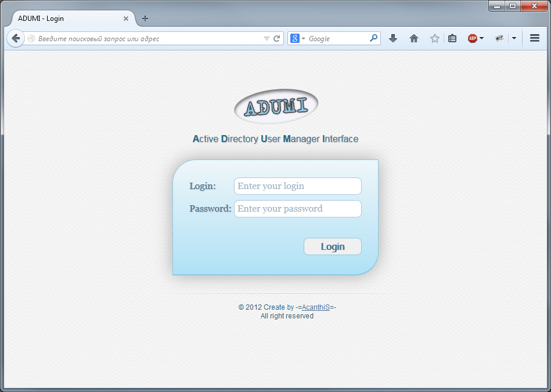Open the address bar history dropdown arrow

(x=267, y=39)
